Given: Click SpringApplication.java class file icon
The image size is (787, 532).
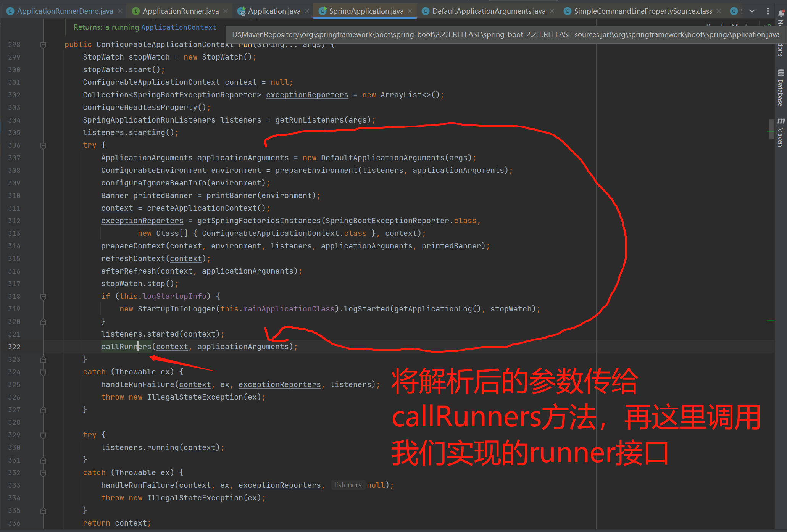Looking at the screenshot, I should 323,11.
